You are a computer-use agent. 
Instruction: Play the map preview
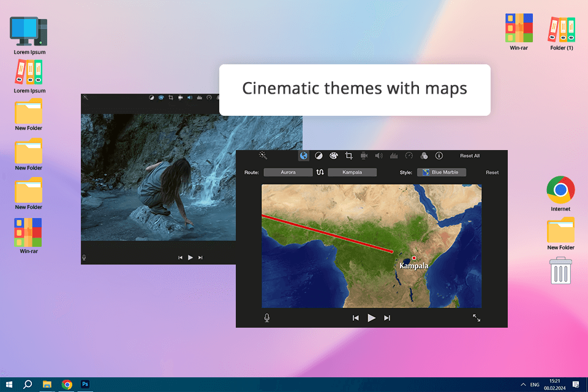point(371,318)
